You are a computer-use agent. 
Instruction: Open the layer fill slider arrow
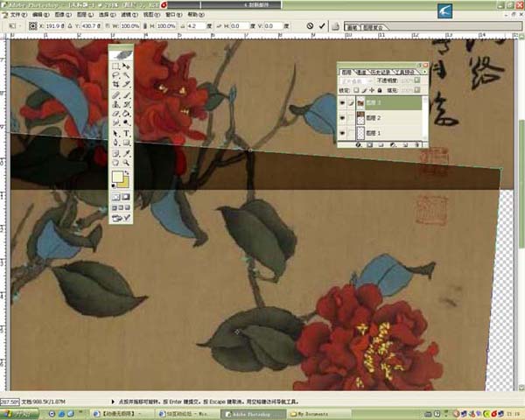point(417,90)
